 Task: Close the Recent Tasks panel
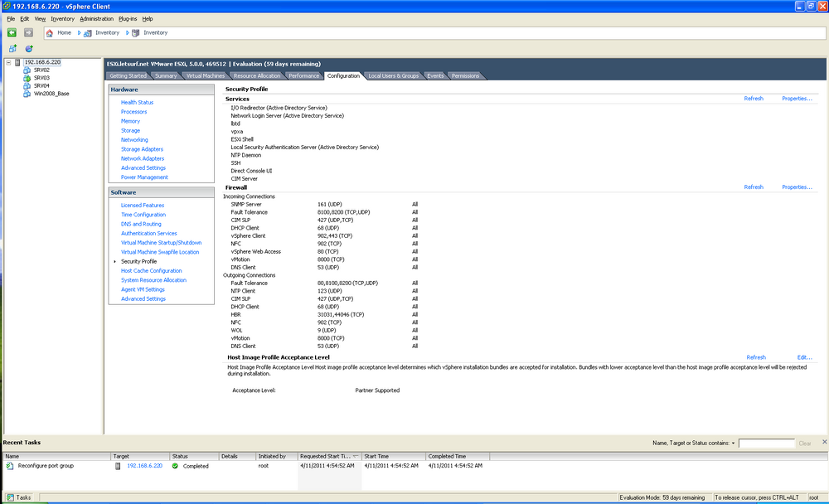click(x=824, y=442)
